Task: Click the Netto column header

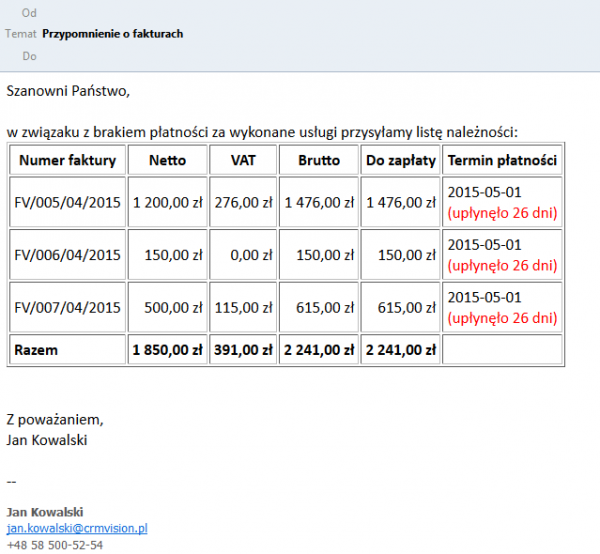Action: point(167,160)
